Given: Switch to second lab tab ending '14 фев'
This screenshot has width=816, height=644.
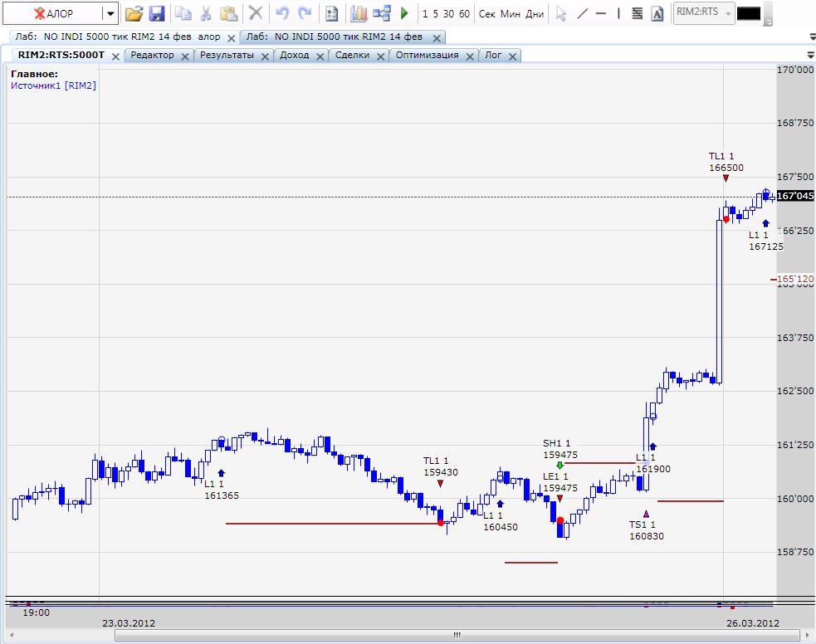Looking at the screenshot, I should pos(334,37).
